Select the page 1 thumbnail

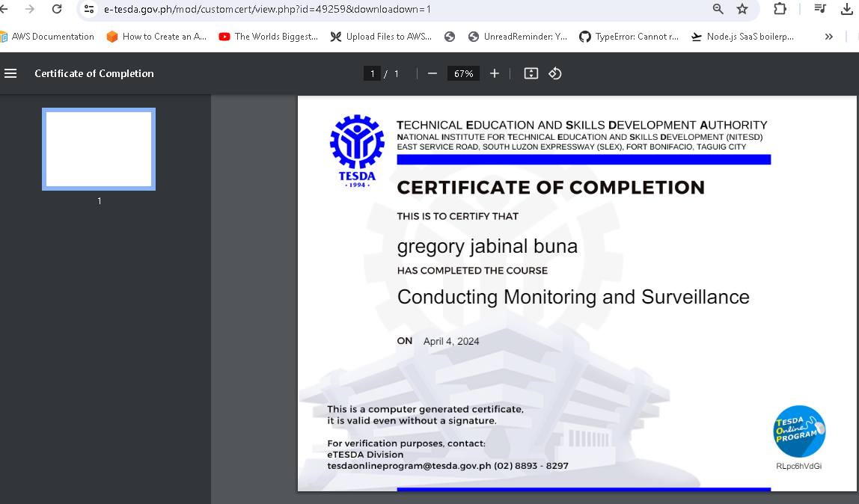point(99,149)
